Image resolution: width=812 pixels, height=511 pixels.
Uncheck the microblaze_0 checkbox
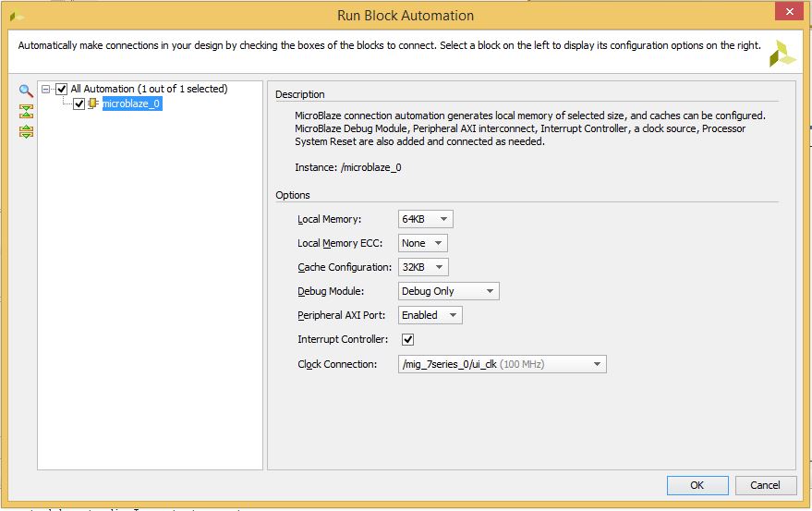[x=79, y=104]
